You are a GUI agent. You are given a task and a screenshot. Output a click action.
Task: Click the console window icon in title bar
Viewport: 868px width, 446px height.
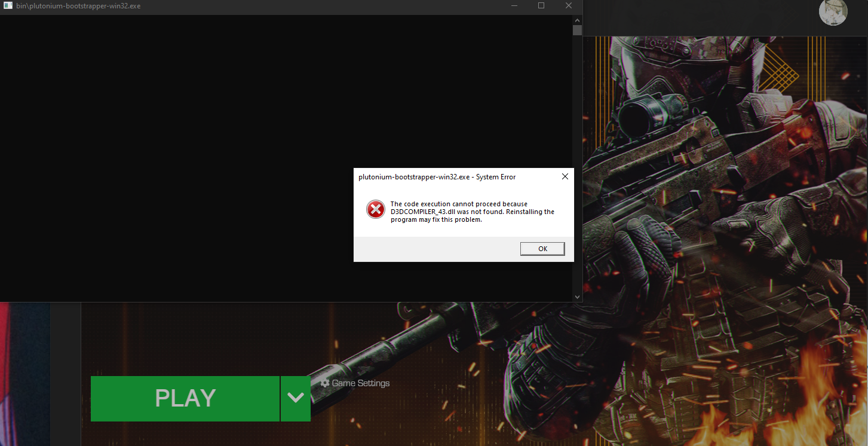click(x=8, y=6)
